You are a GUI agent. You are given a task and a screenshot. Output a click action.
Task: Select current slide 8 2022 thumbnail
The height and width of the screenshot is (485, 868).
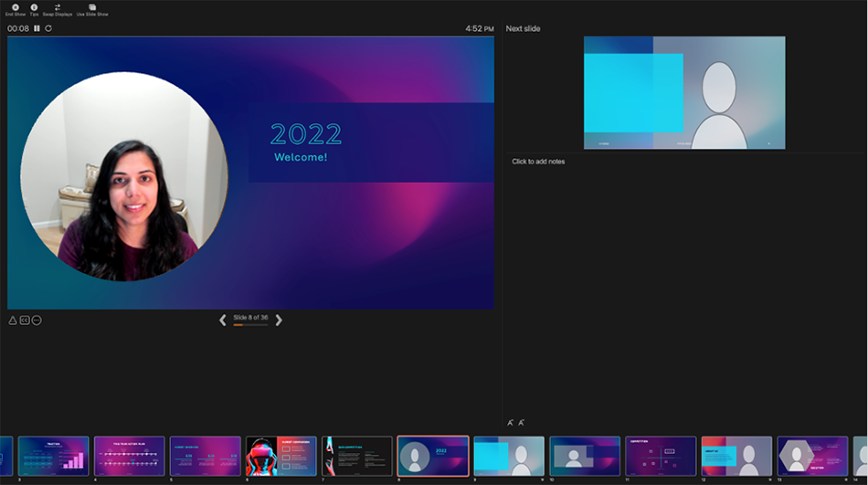coord(433,456)
